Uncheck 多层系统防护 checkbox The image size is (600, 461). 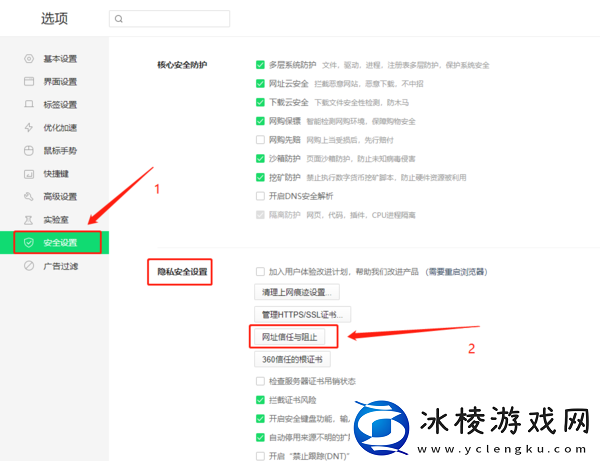point(260,65)
